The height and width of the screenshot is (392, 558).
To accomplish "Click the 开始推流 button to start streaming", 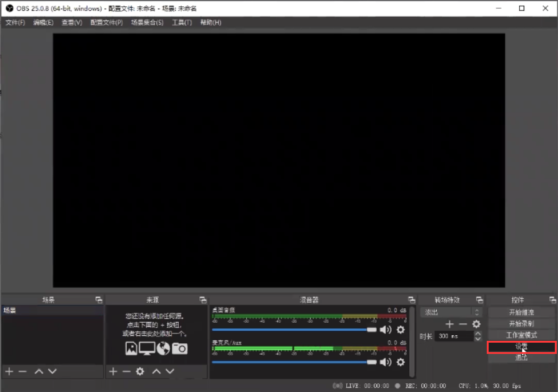I will tap(522, 311).
